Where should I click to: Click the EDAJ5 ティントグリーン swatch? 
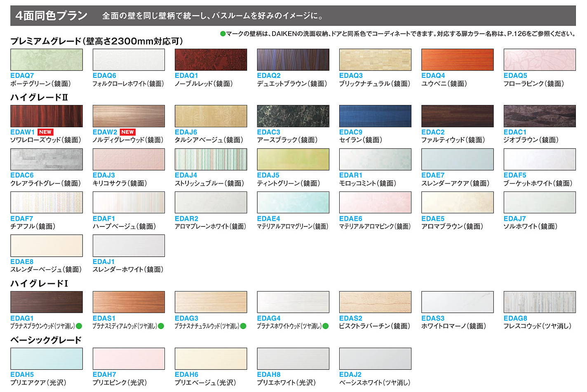click(293, 159)
